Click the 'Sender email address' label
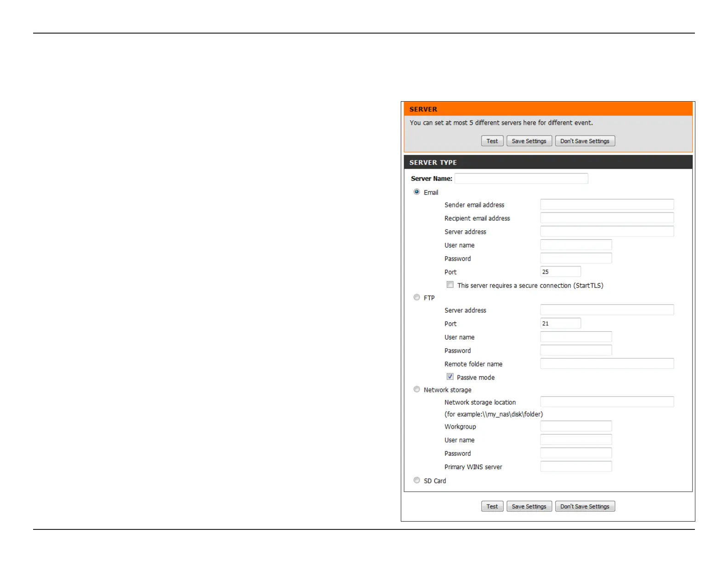Image resolution: width=728 pixels, height=563 pixels. tap(474, 205)
